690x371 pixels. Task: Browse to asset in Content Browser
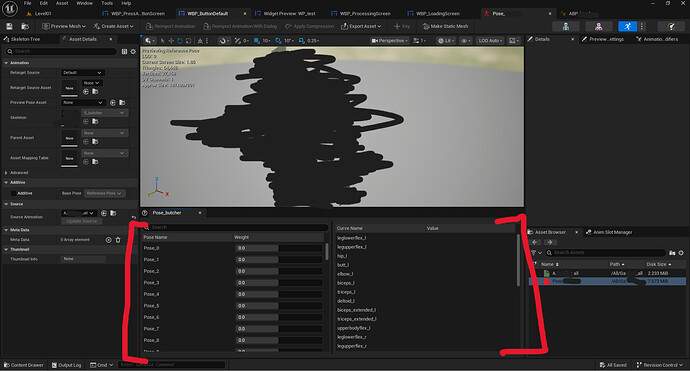click(25, 26)
